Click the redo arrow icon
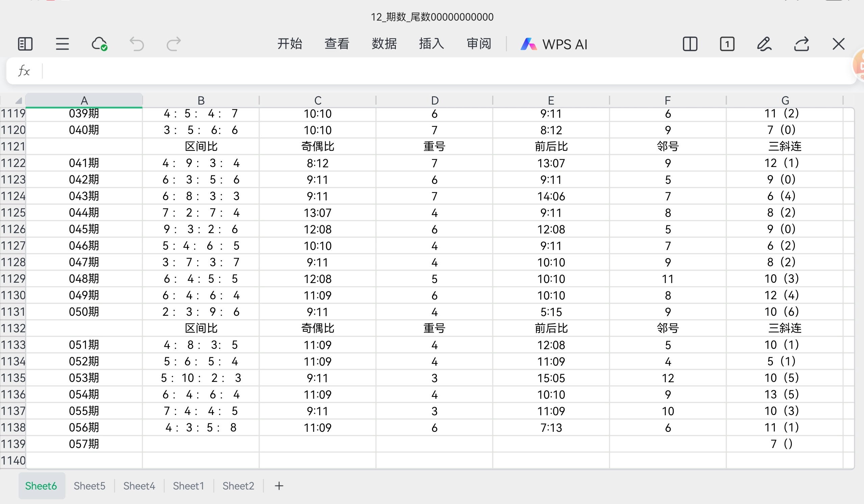This screenshot has width=864, height=504. click(x=173, y=44)
